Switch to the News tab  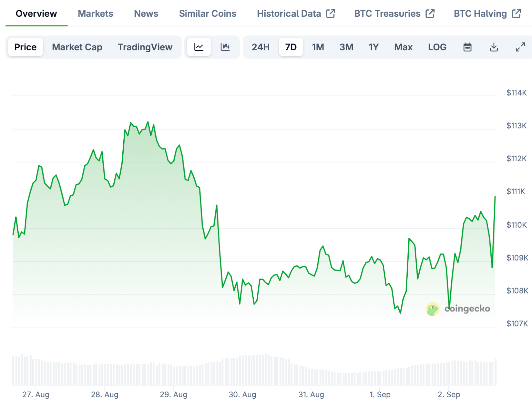(146, 13)
